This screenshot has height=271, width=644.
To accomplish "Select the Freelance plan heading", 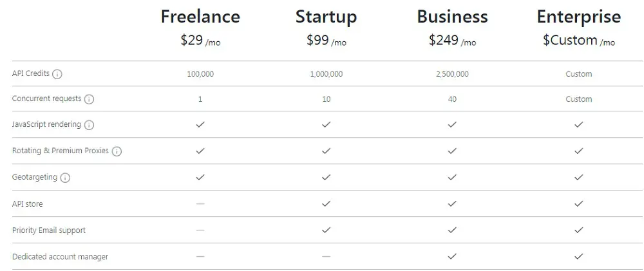I will pos(200,17).
